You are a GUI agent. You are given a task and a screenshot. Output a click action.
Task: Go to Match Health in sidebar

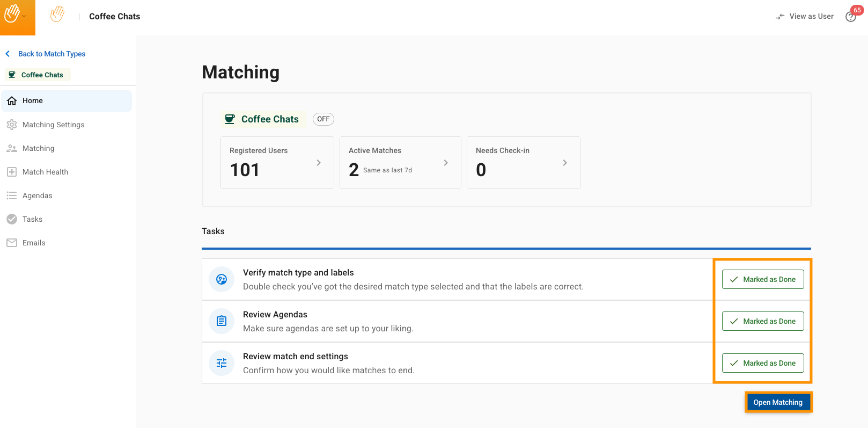pos(45,172)
